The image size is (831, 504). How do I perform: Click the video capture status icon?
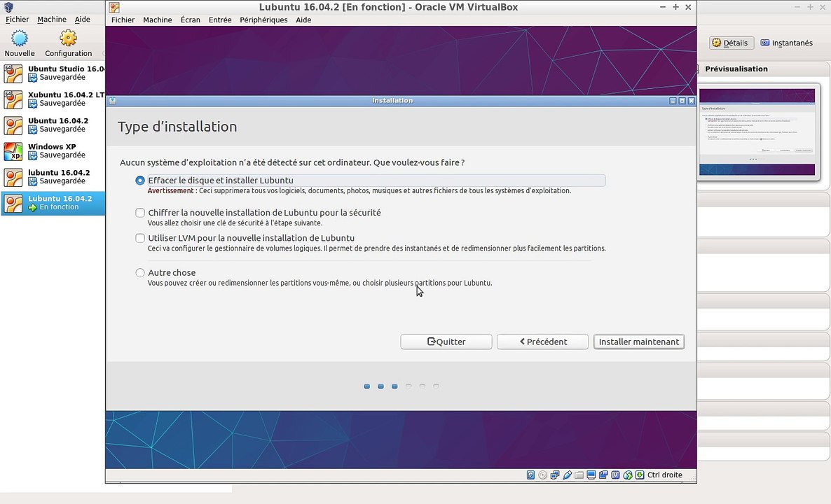[604, 475]
